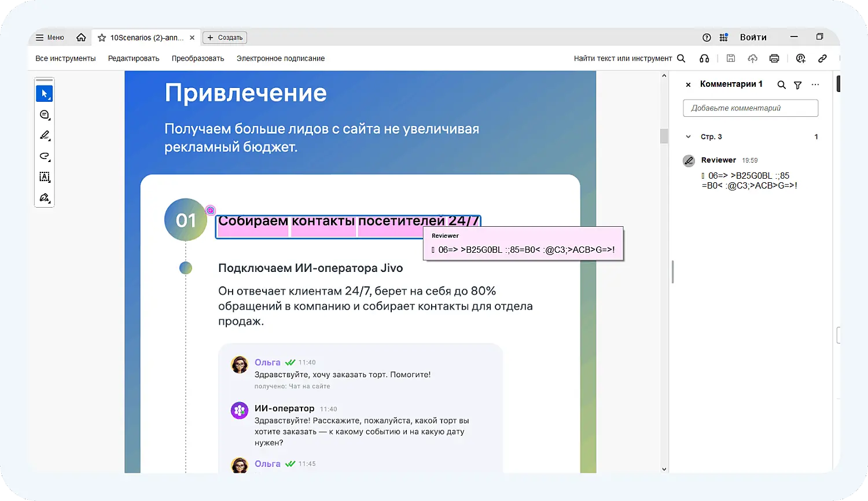Click the Добавьте комментарий input field
The image size is (868, 501).
(x=751, y=108)
